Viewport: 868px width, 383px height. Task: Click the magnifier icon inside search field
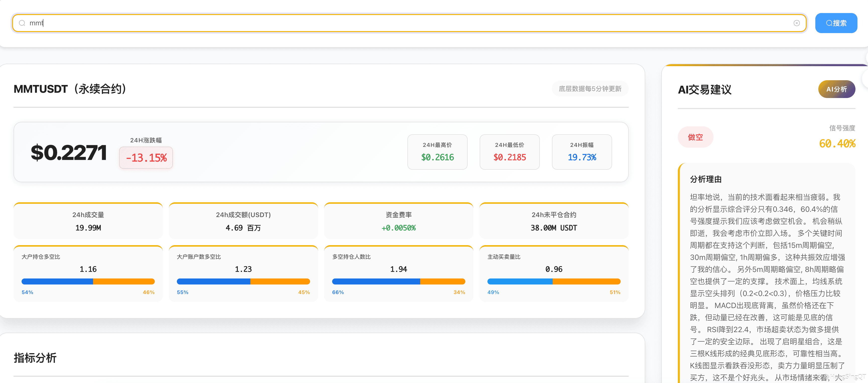coord(22,23)
